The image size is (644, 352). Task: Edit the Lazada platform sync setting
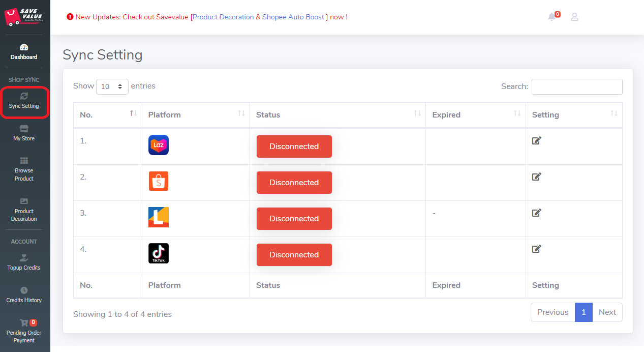click(536, 140)
